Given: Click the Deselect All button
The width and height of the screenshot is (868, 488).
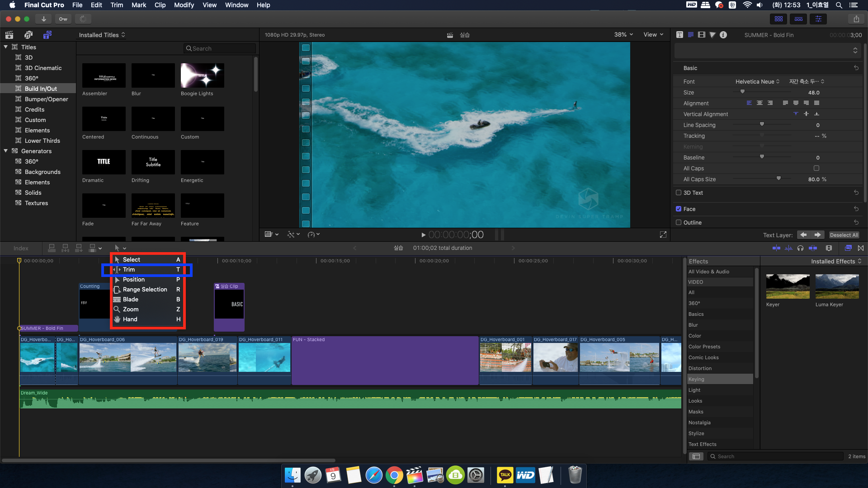Looking at the screenshot, I should [844, 235].
